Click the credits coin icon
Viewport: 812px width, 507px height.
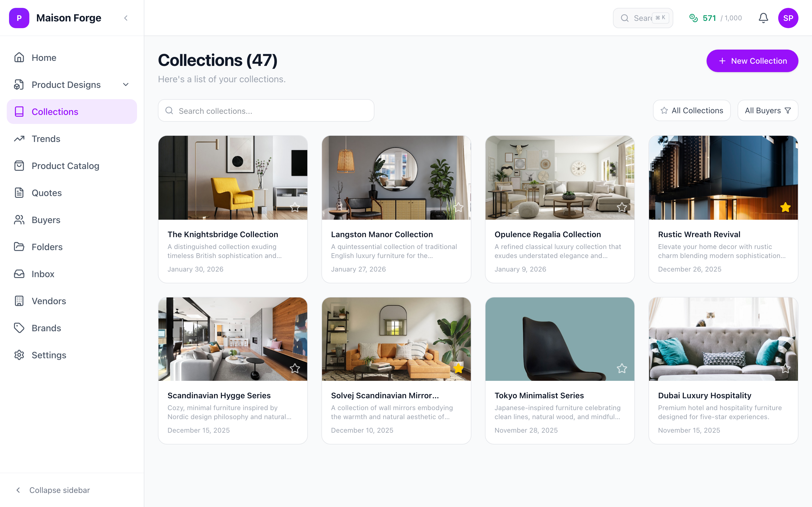(x=693, y=18)
